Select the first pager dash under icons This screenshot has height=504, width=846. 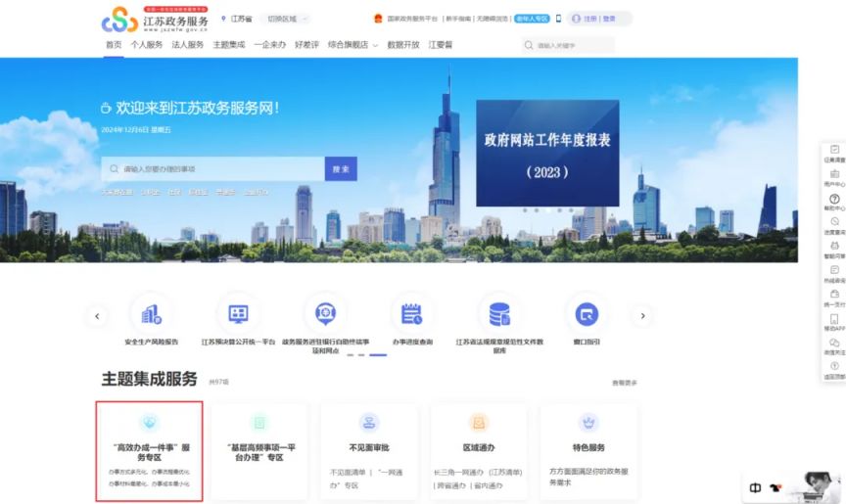coord(351,355)
